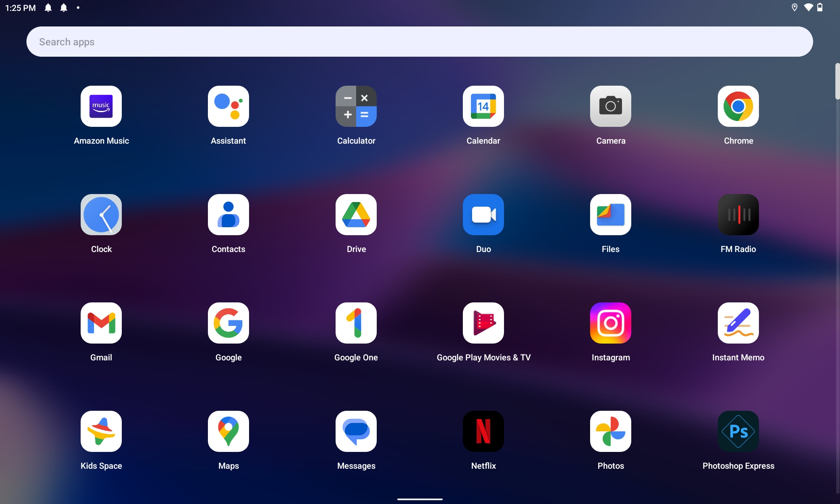840x504 pixels.
Task: Open Google Duo video call
Action: point(483,214)
